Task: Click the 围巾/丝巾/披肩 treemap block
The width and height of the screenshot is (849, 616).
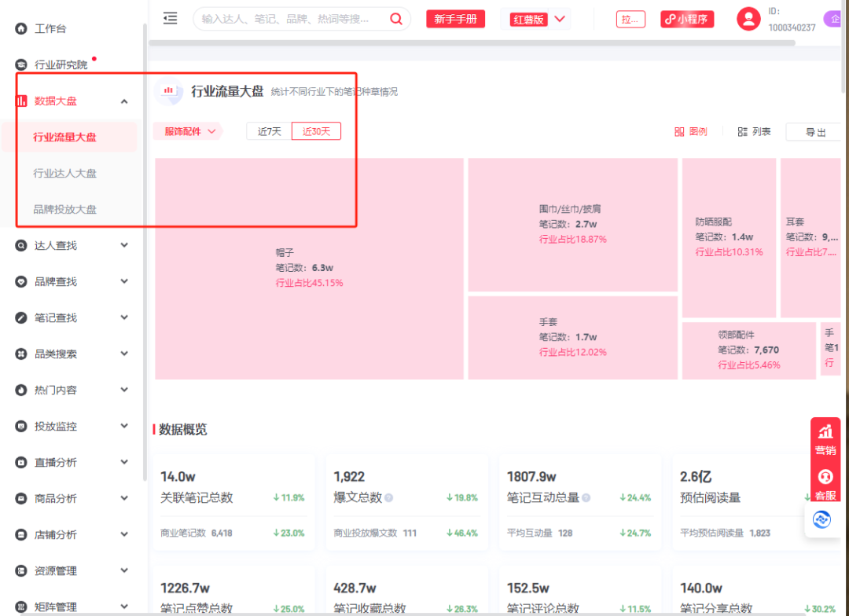Action: click(x=573, y=225)
